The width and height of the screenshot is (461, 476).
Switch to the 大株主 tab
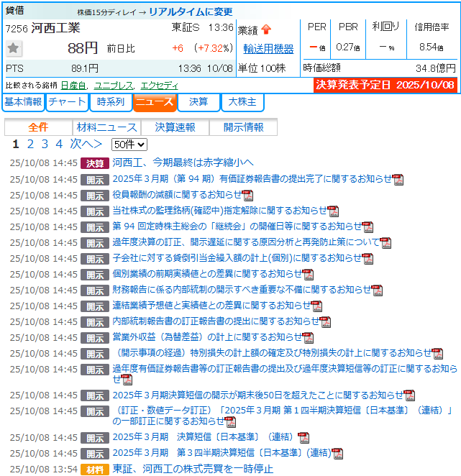pos(242,102)
